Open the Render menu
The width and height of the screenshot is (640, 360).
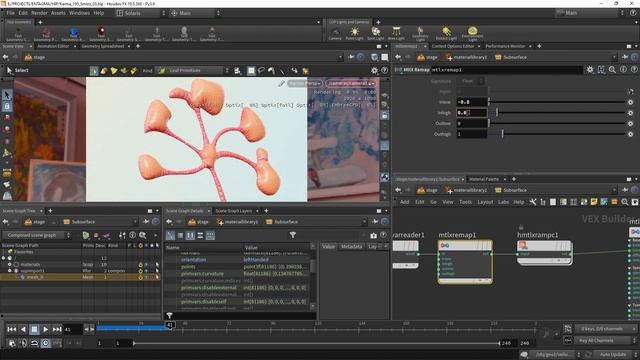coord(39,13)
